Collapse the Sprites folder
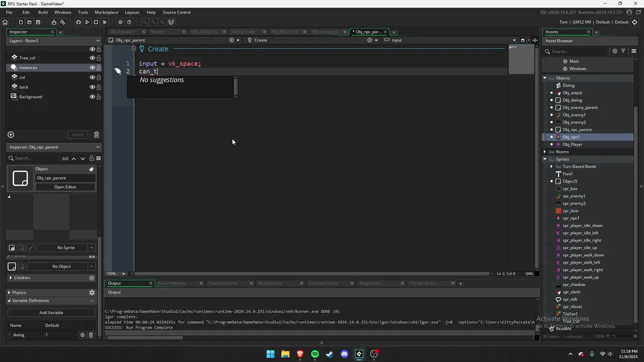 (545, 159)
